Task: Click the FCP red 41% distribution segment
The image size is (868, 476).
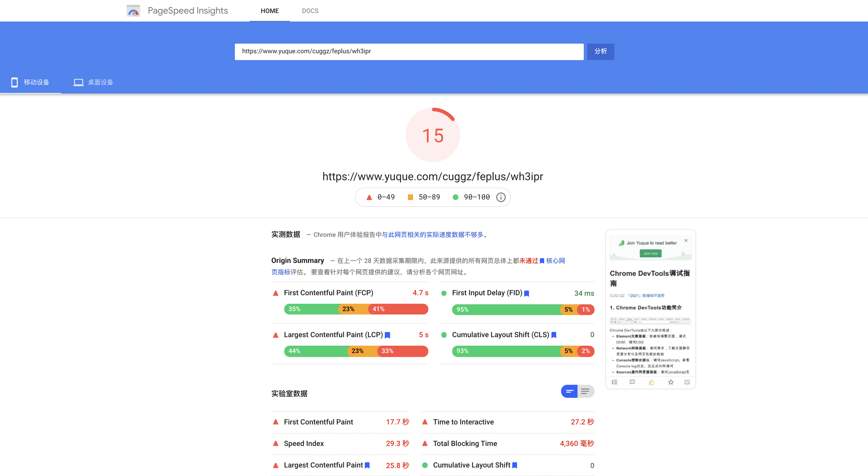Action: pyautogui.click(x=398, y=309)
